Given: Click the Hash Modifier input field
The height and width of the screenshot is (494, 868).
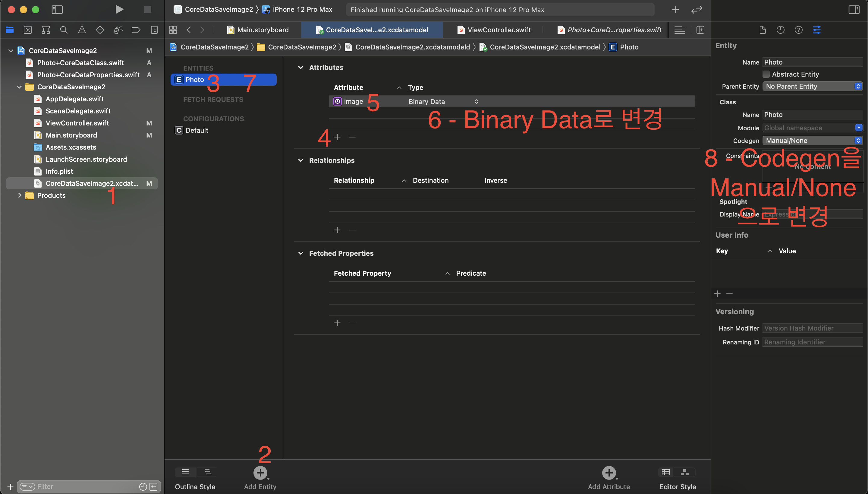Looking at the screenshot, I should pyautogui.click(x=812, y=328).
